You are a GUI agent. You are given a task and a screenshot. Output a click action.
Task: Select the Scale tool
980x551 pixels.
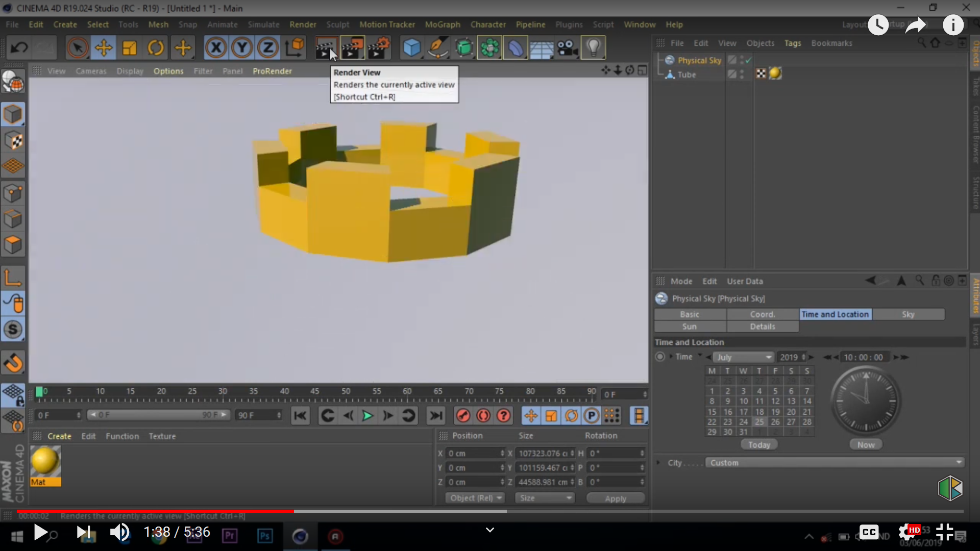[x=130, y=48]
